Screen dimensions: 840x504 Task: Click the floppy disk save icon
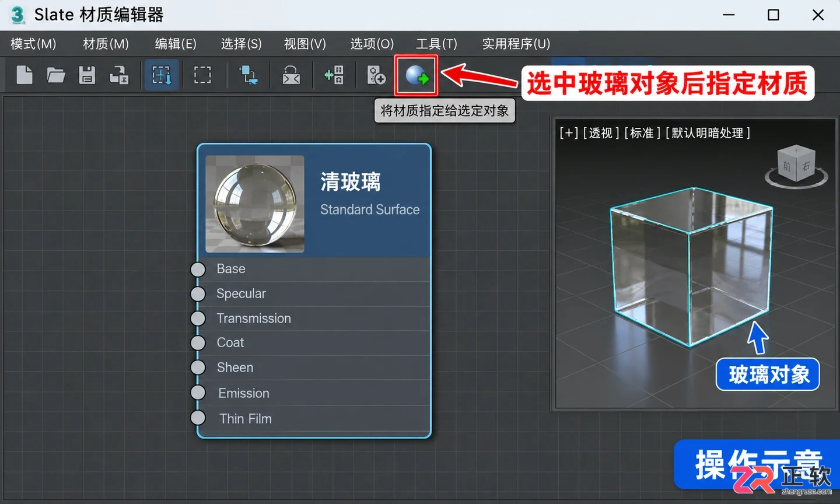(87, 75)
